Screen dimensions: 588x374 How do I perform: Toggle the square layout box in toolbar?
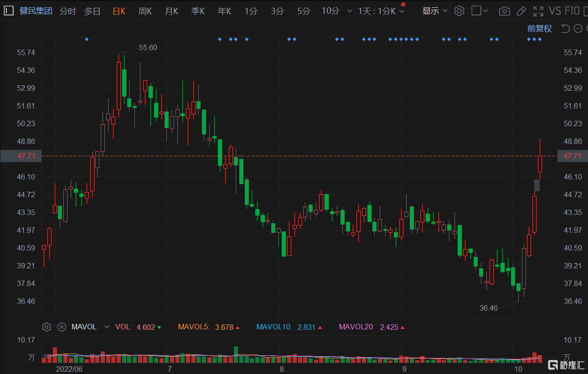click(476, 11)
